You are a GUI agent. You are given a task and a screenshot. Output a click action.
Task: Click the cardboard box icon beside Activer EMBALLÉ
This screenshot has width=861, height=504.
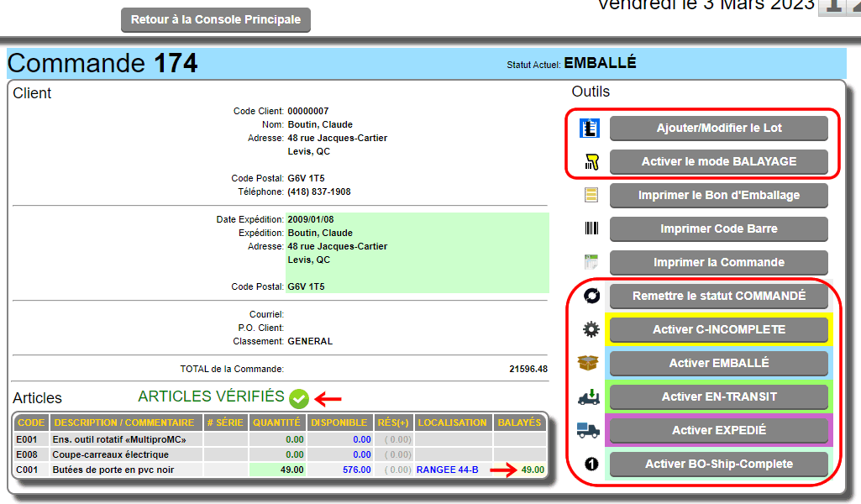(x=588, y=363)
